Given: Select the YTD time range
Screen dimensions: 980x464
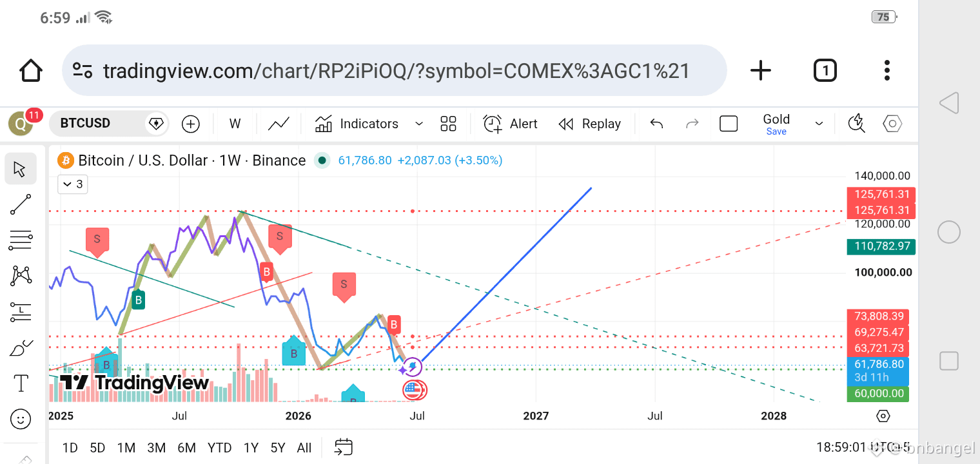Looking at the screenshot, I should [219, 448].
